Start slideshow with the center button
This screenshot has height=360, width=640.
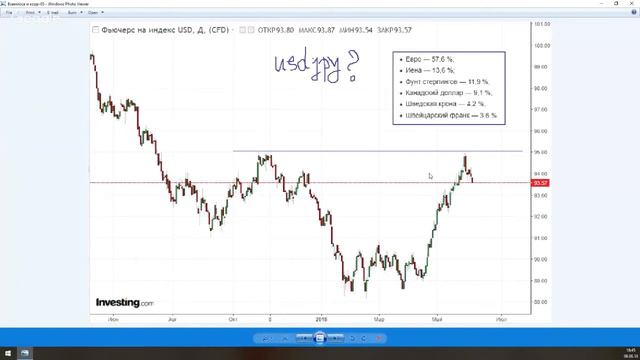pyautogui.click(x=320, y=338)
